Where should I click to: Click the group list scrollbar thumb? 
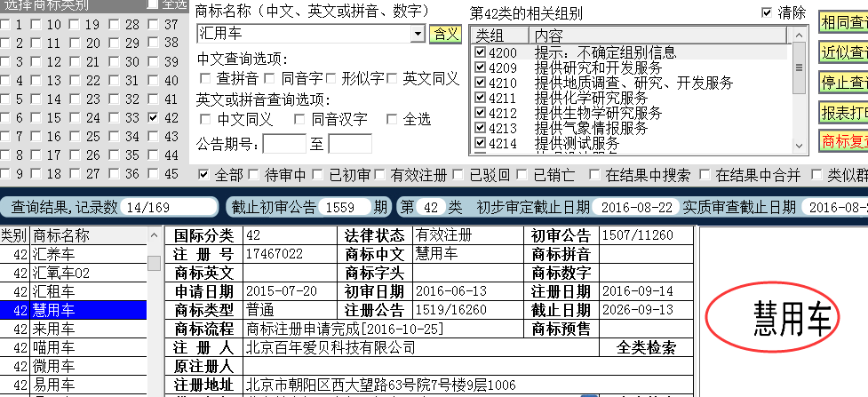799,67
